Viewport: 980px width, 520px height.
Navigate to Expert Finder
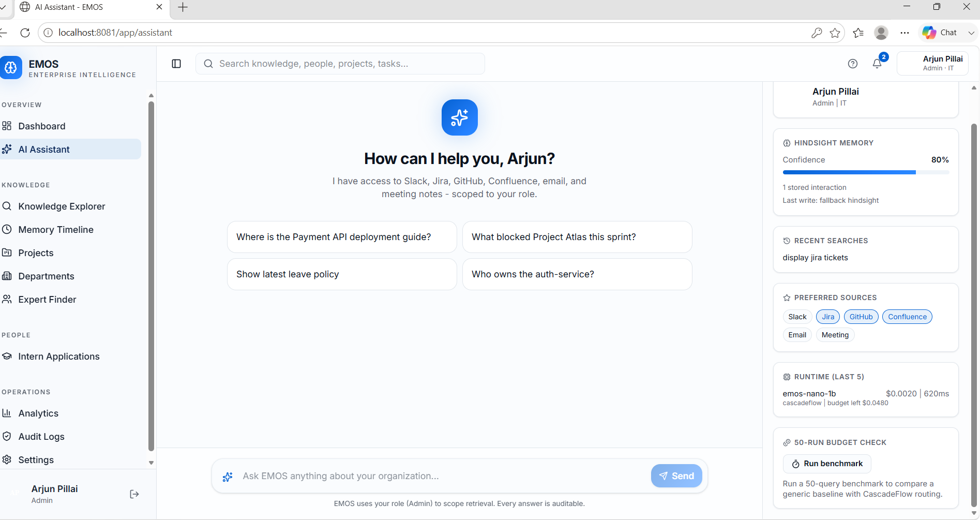70,299
